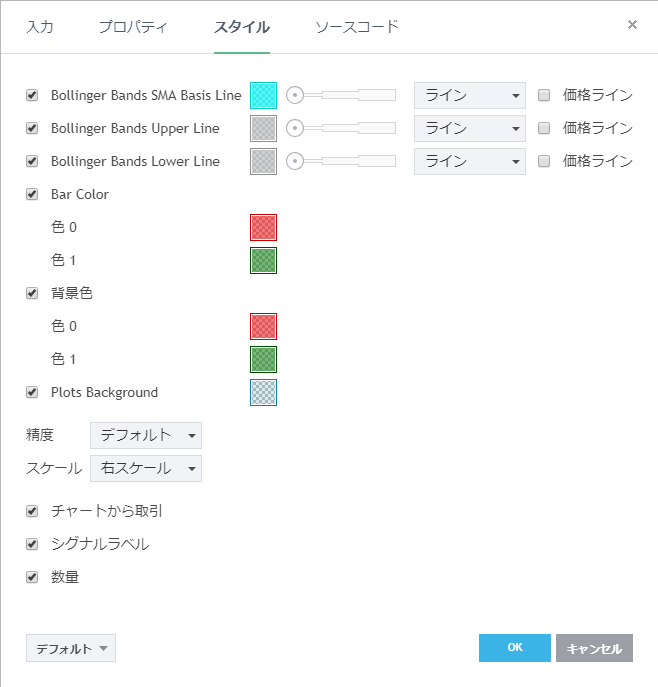Enable 価格ライン for Bollinger Bands Upper Line
This screenshot has height=687, width=658.
click(545, 128)
